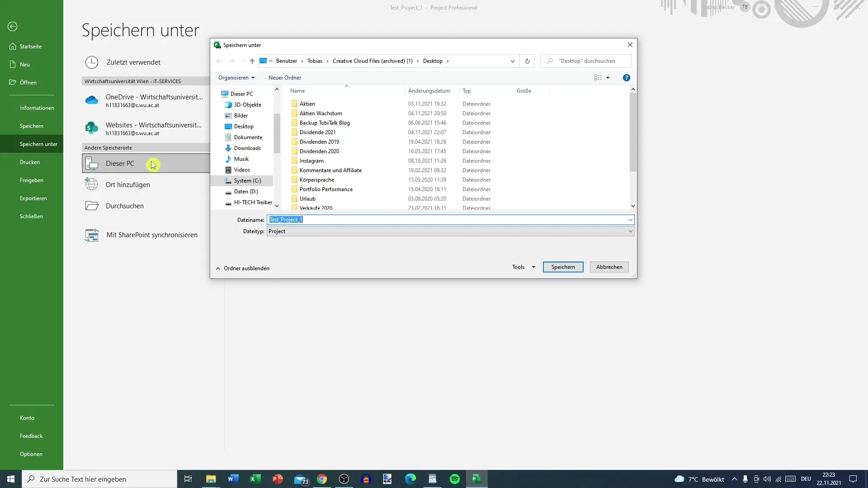Click the OneDrive Wirtschaftsuniversität icon
This screenshot has width=868, height=488.
tap(92, 100)
